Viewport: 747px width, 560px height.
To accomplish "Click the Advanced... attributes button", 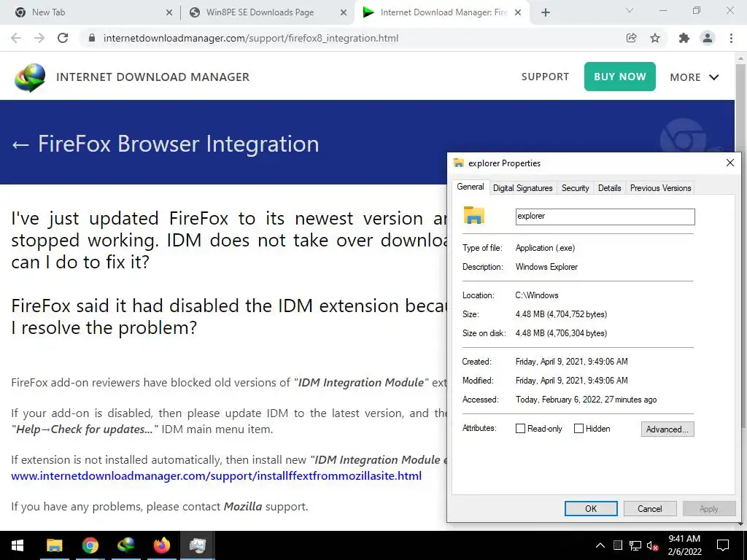I will (667, 429).
